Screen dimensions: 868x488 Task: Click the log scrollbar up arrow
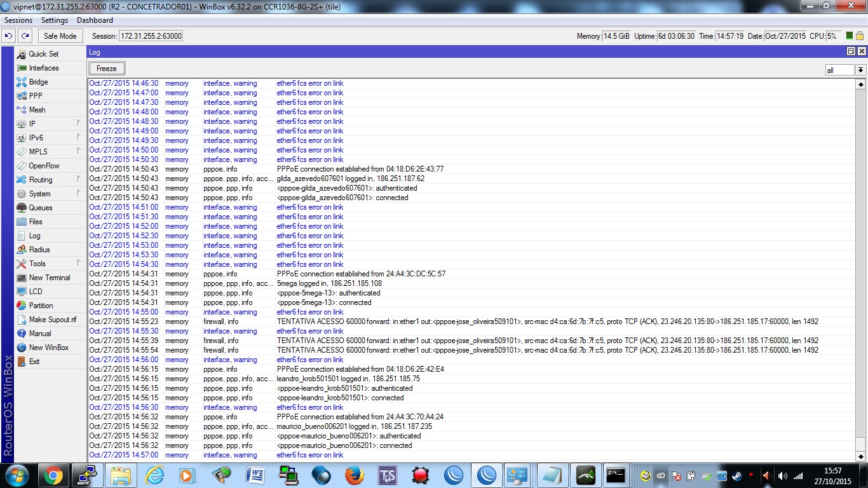[x=861, y=85]
